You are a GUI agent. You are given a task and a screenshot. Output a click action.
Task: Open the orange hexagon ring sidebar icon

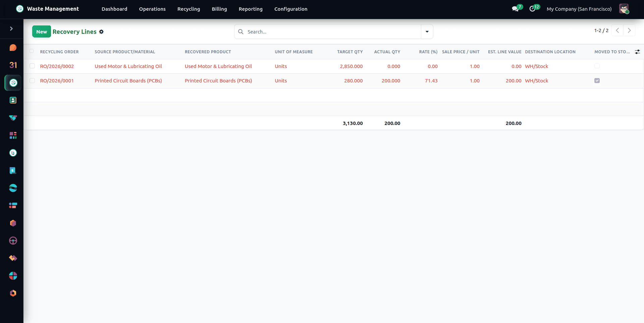tap(13, 293)
